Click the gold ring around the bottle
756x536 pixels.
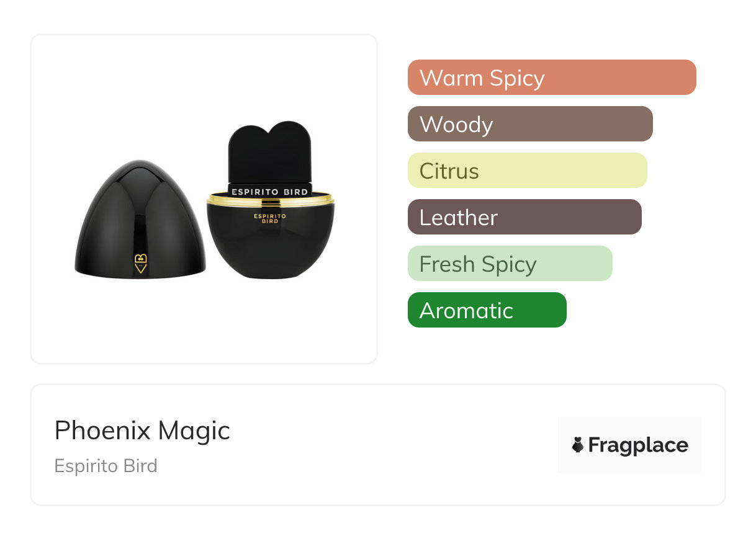pyautogui.click(x=271, y=200)
